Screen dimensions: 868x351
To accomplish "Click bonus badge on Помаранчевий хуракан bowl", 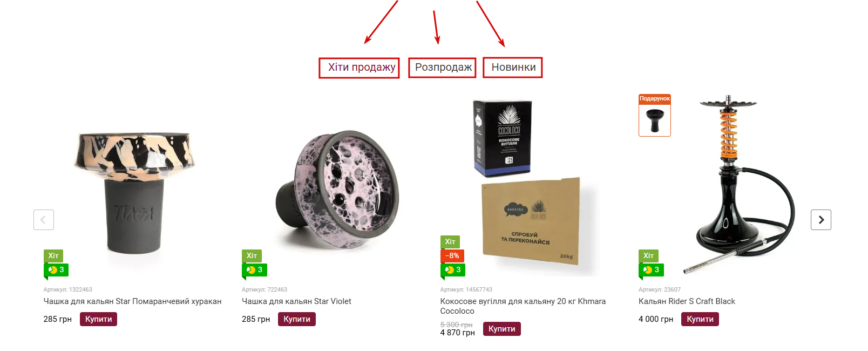I will tap(56, 270).
